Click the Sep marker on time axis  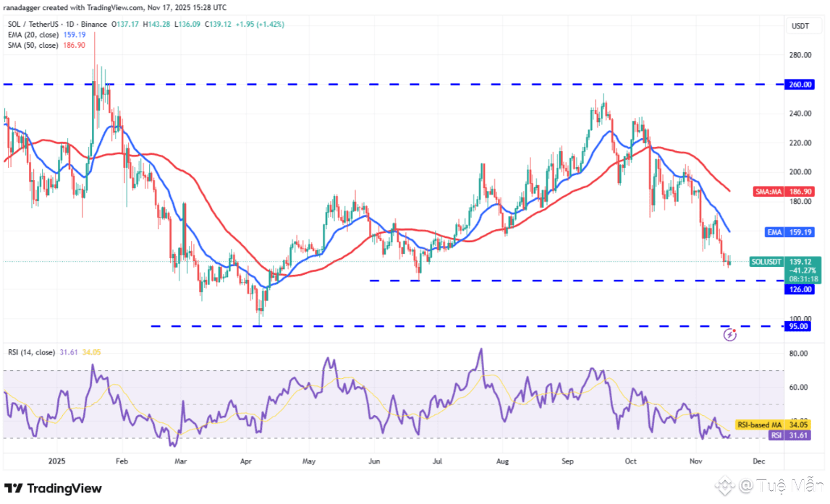pyautogui.click(x=567, y=461)
